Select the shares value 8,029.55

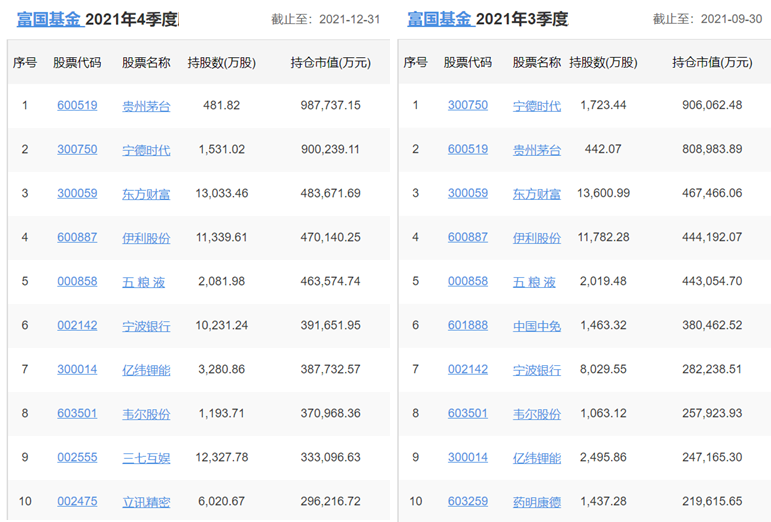(x=603, y=369)
